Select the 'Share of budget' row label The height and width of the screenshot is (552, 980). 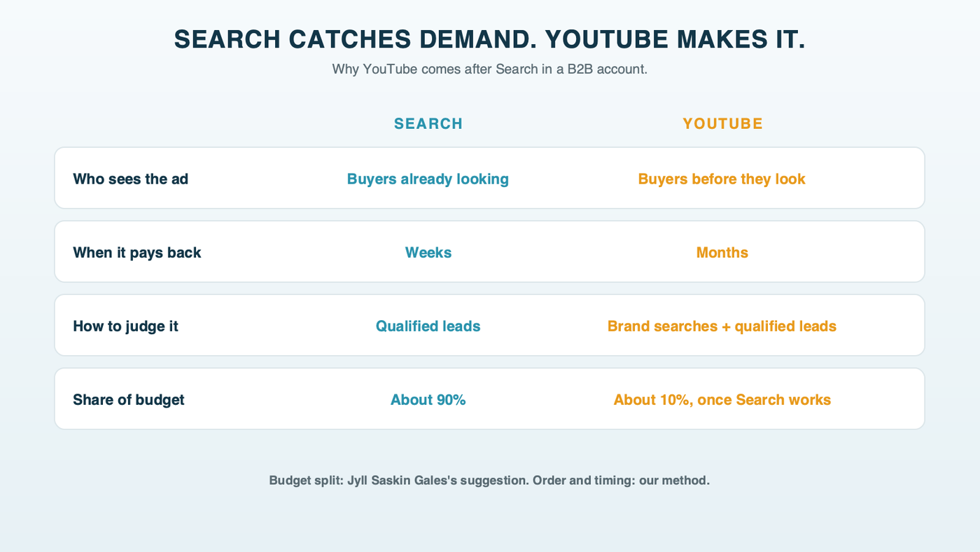pyautogui.click(x=129, y=399)
